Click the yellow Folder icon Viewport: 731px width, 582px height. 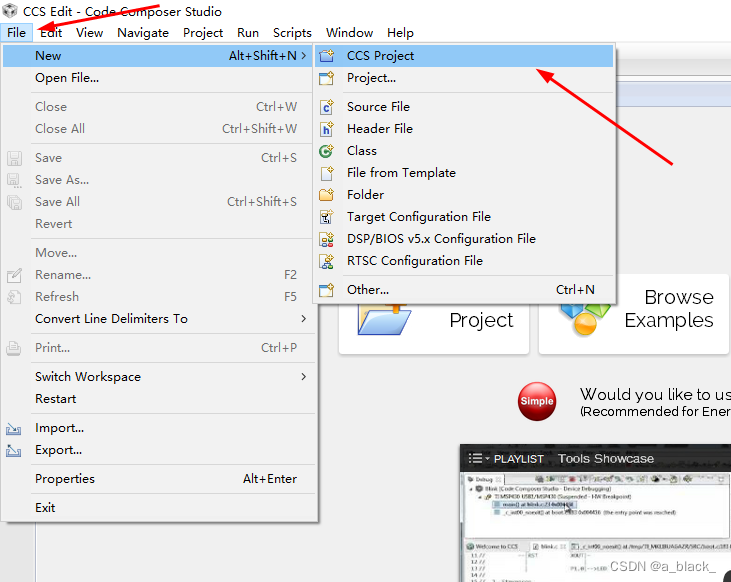pyautogui.click(x=326, y=195)
